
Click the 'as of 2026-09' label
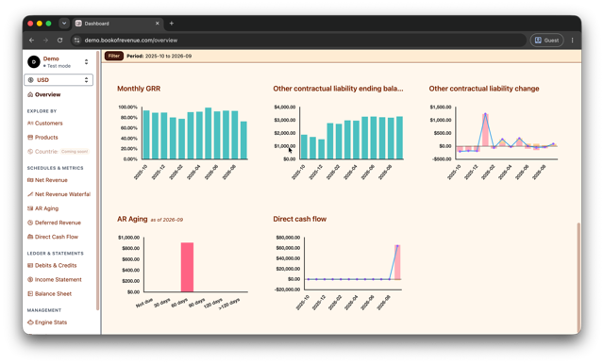coord(166,220)
